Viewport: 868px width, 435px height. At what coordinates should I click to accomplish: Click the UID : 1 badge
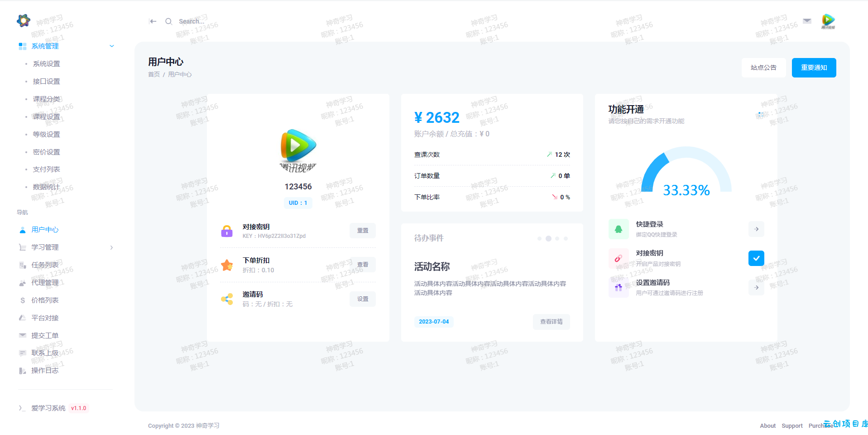tap(298, 203)
